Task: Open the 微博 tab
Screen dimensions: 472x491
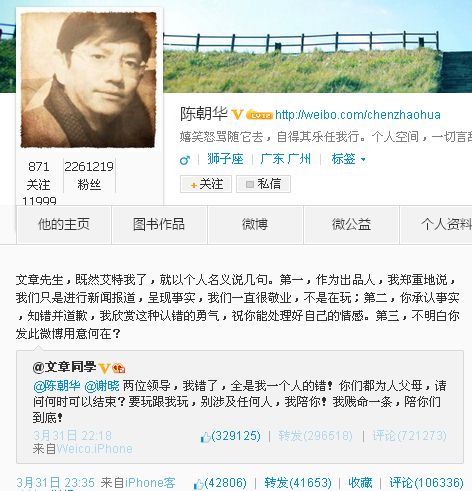Action: pyautogui.click(x=255, y=224)
